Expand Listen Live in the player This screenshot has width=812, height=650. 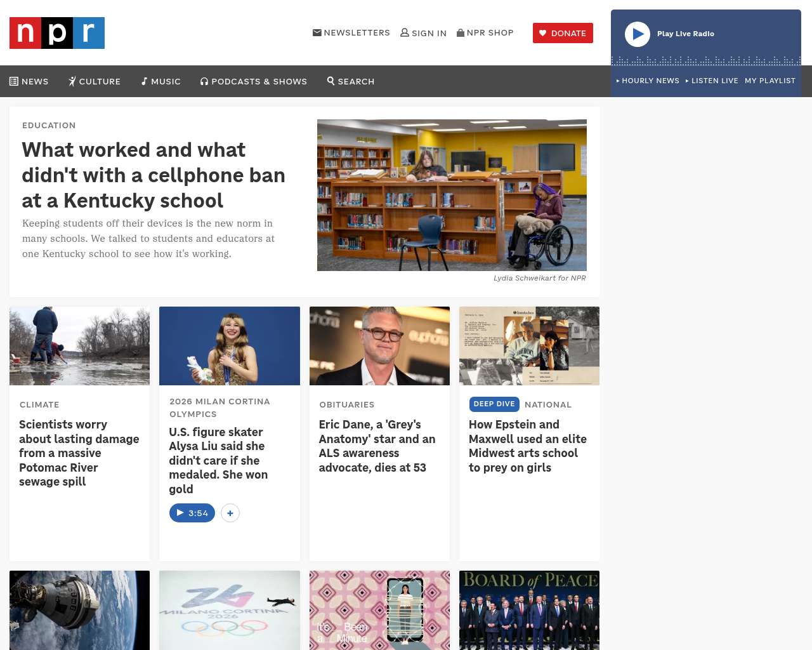point(712,81)
